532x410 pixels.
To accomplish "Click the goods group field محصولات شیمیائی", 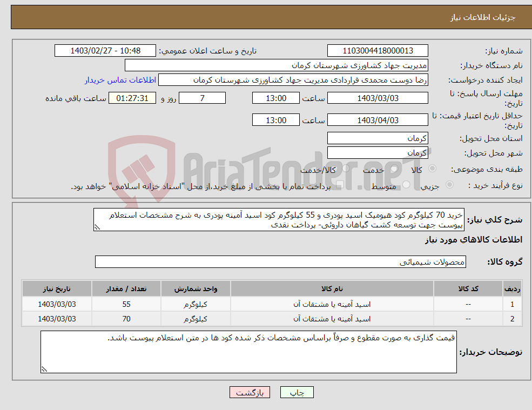I will tap(280, 261).
